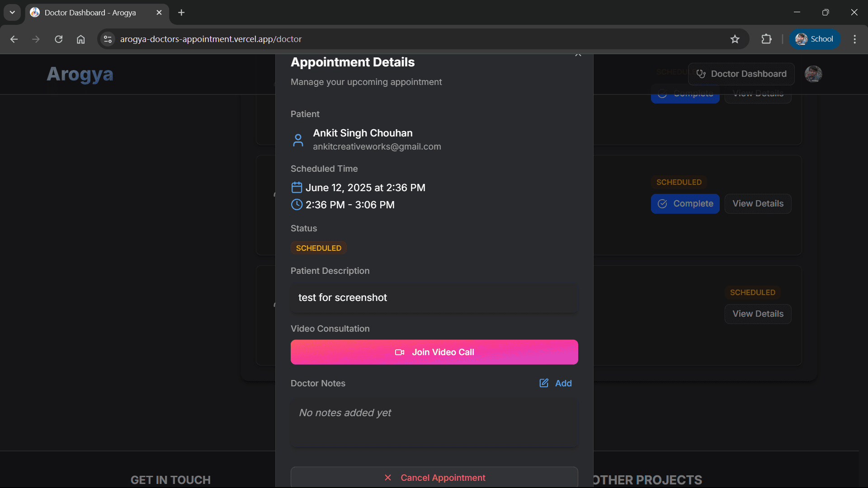Add doctor notes via Add link
The height and width of the screenshot is (488, 868).
tap(556, 383)
